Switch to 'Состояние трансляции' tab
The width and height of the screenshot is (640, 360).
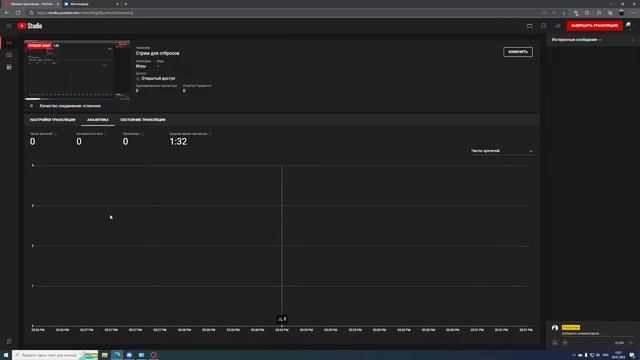click(143, 120)
